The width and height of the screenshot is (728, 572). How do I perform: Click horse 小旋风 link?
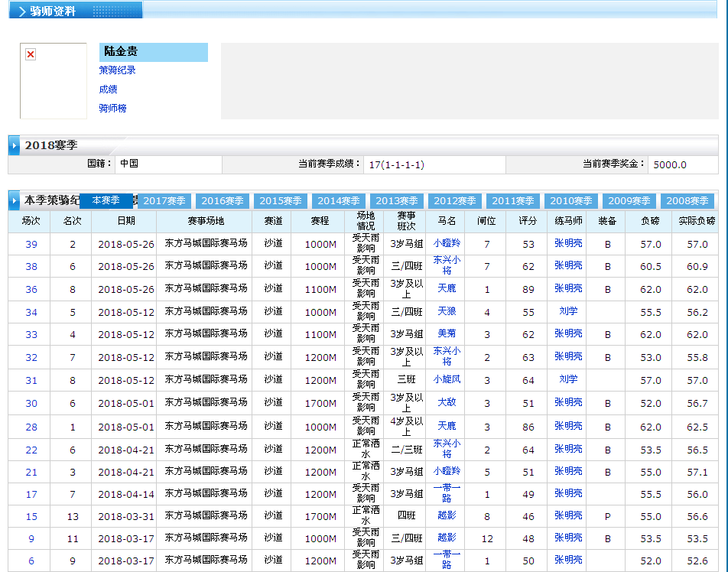(447, 379)
